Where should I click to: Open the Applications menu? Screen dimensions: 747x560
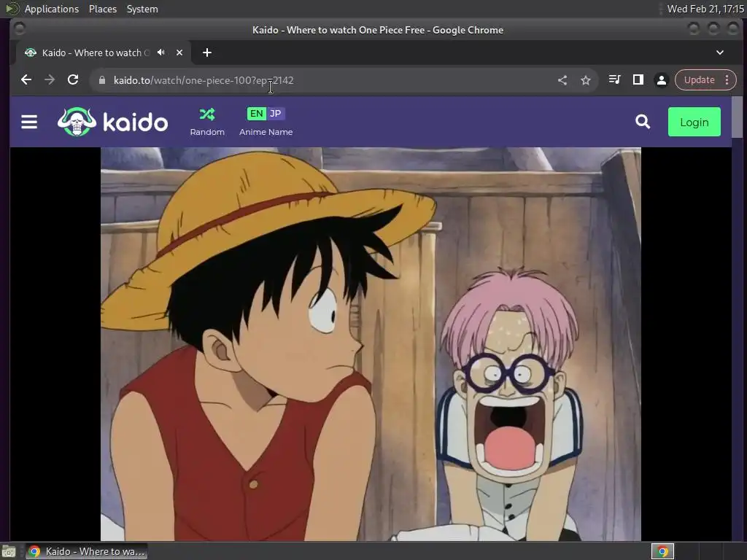pos(52,9)
